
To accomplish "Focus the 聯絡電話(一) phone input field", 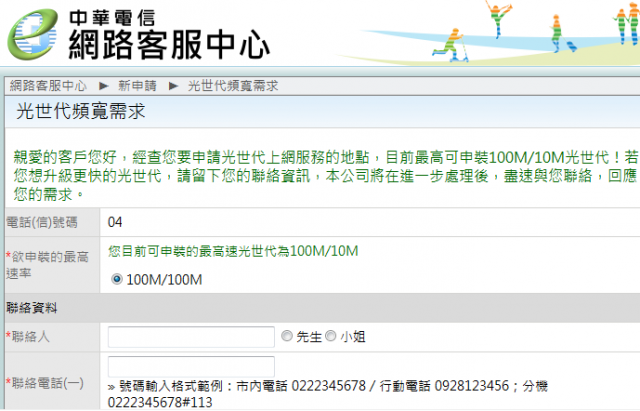I will [x=191, y=366].
